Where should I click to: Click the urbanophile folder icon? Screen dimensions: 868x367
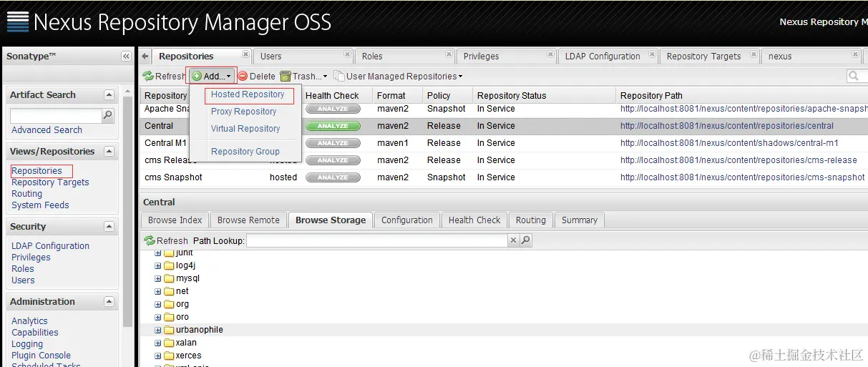coord(169,330)
